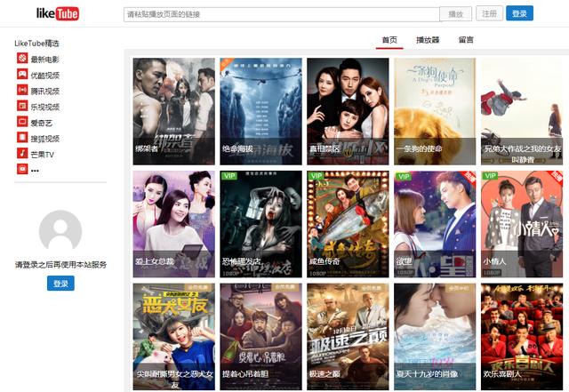Open 搜狐视频 category link

pyautogui.click(x=44, y=139)
